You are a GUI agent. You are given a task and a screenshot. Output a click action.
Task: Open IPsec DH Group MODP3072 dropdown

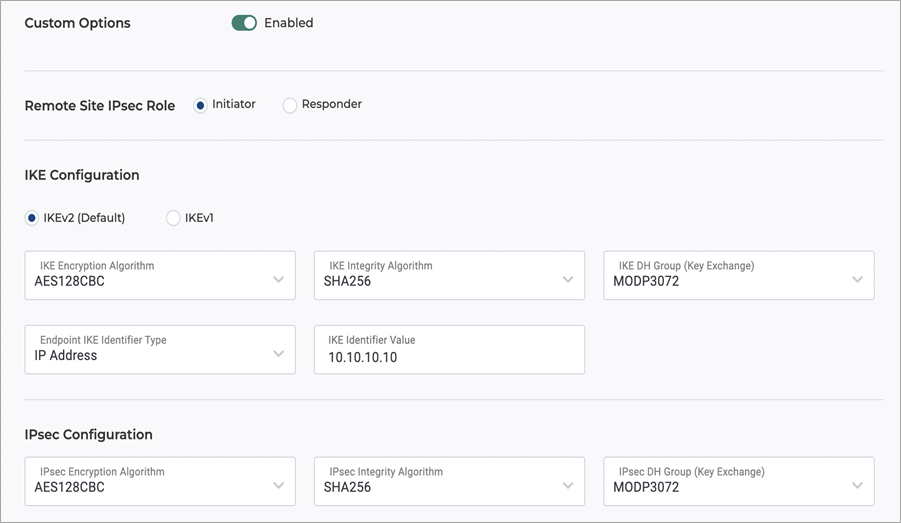(x=739, y=482)
